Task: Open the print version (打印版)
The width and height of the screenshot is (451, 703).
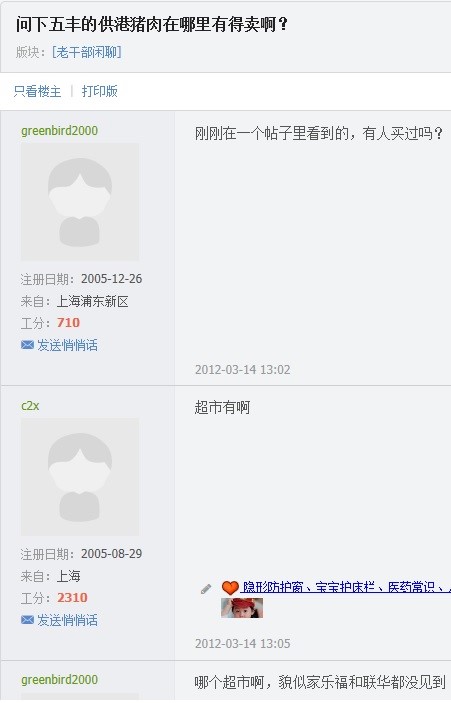Action: (x=100, y=91)
